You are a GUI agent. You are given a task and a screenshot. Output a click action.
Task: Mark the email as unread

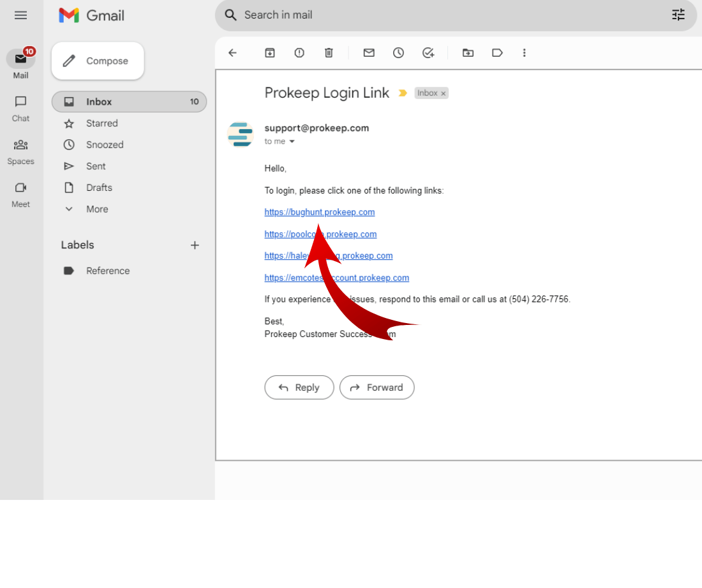(368, 53)
